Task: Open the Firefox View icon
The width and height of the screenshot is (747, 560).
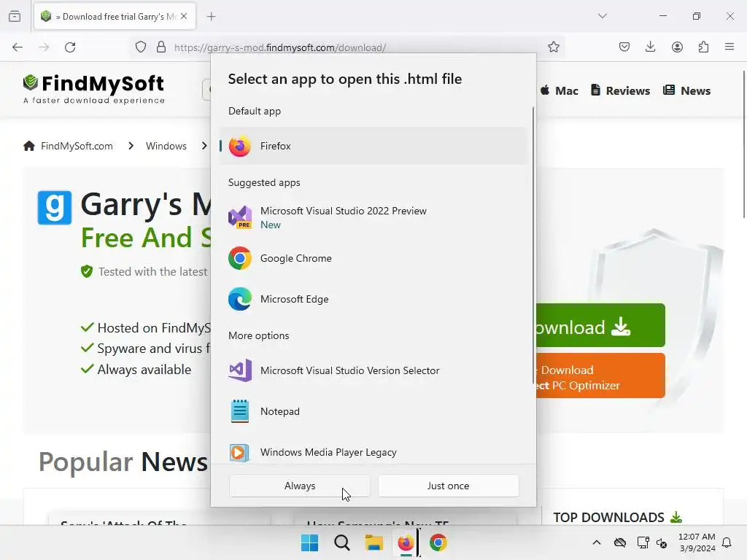Action: tap(15, 16)
